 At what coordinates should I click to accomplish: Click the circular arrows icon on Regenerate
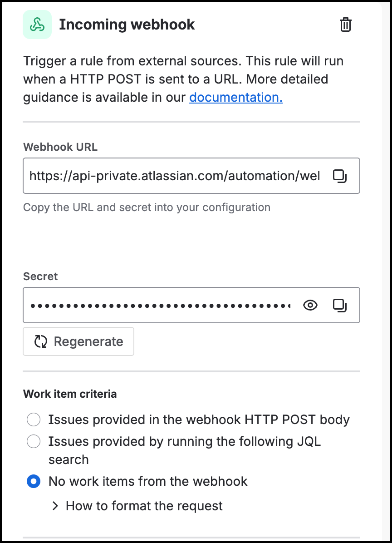coord(40,341)
